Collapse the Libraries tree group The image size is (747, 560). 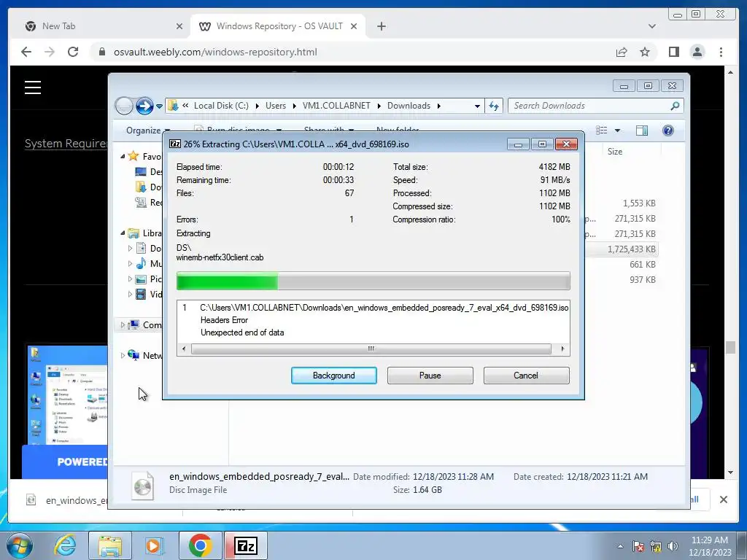(x=123, y=233)
